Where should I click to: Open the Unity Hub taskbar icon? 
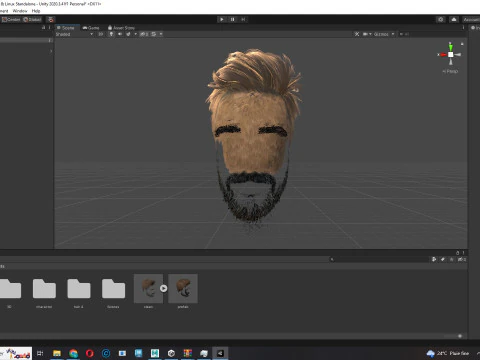coord(171,353)
